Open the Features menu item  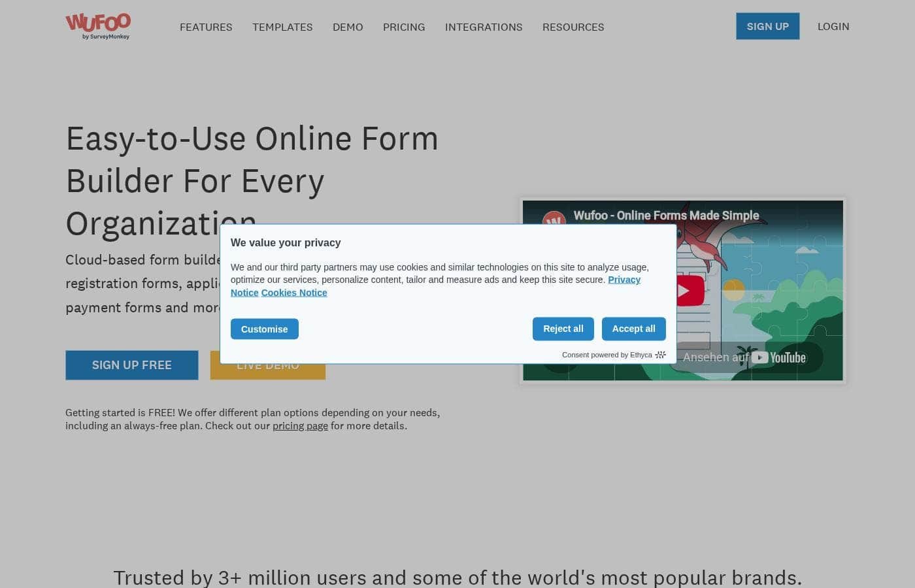point(206,27)
